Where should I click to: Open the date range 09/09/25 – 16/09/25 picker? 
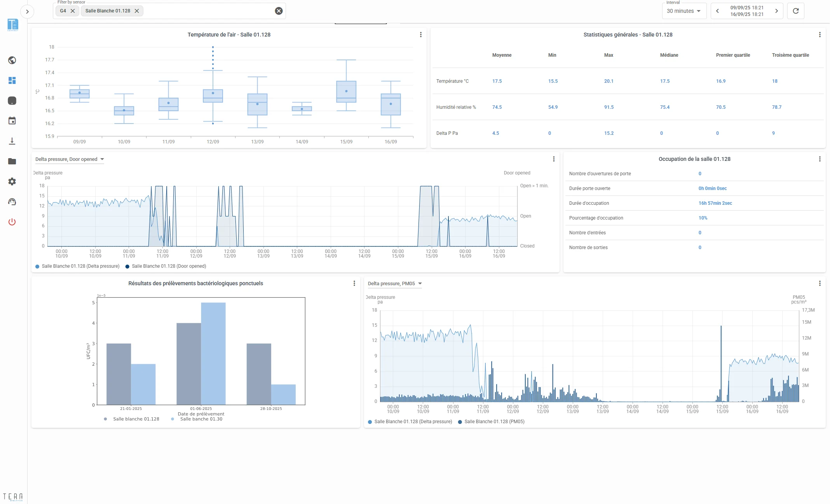747,11
